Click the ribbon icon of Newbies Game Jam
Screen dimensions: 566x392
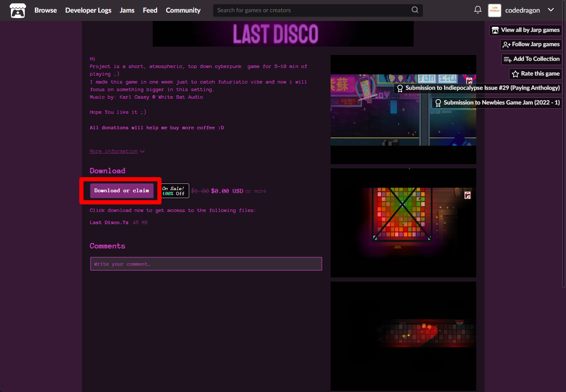coord(438,103)
